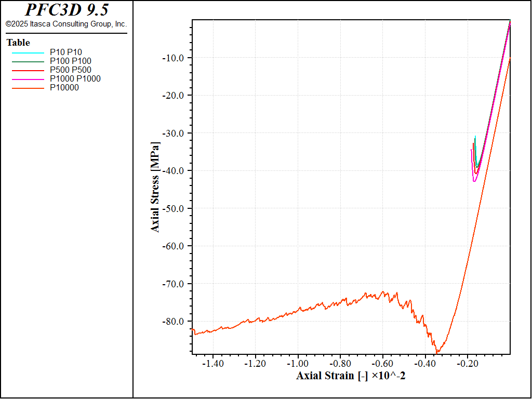532x399 pixels.
Task: Select the P10000 legend label
Action: click(x=64, y=87)
